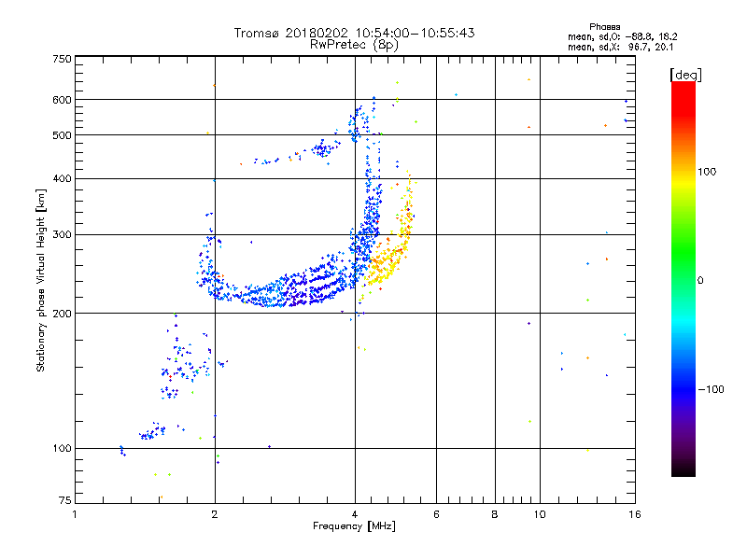747x560 pixels.
Task: Click the x-axis '4' tick label
Action: 355,514
